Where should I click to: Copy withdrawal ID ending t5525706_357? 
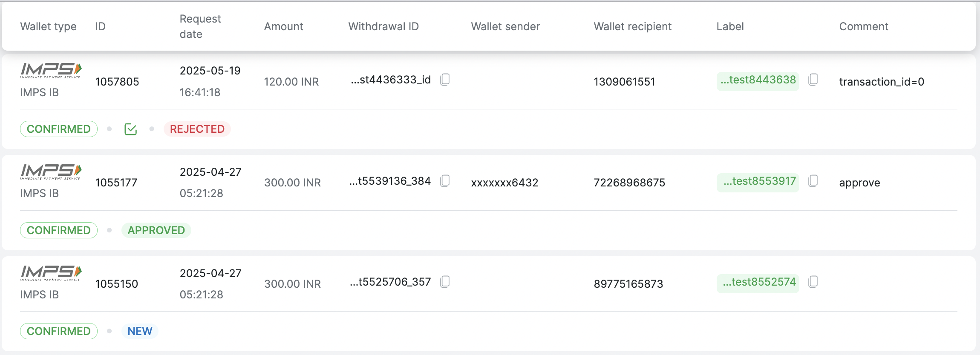445,282
